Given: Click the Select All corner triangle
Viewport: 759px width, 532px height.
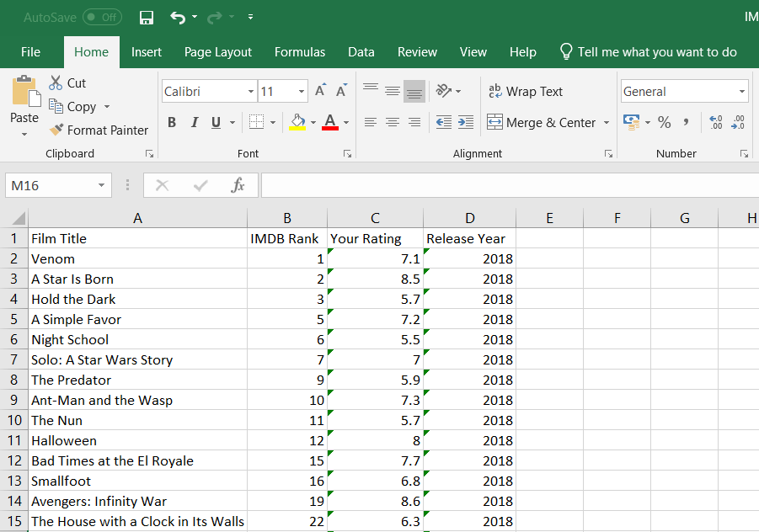Looking at the screenshot, I should (x=18, y=218).
